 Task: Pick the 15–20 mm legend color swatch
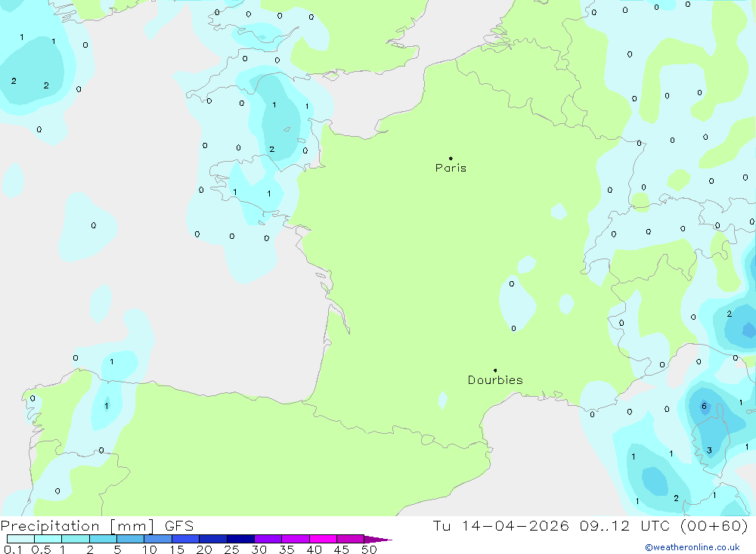point(186,539)
